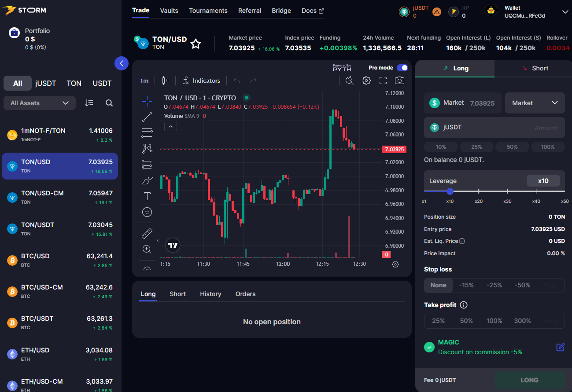Change the candlestick chart type
572x392 pixels.
(165, 81)
